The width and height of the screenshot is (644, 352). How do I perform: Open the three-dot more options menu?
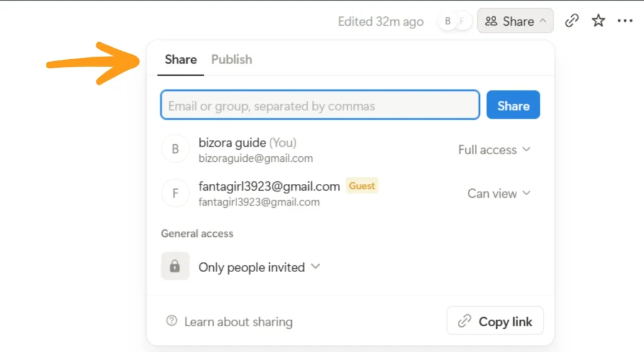[x=625, y=21]
